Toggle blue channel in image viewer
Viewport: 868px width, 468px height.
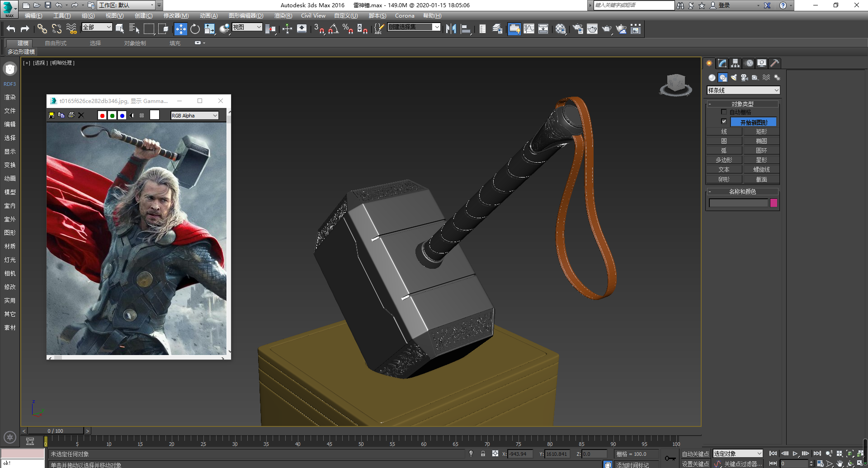[122, 116]
